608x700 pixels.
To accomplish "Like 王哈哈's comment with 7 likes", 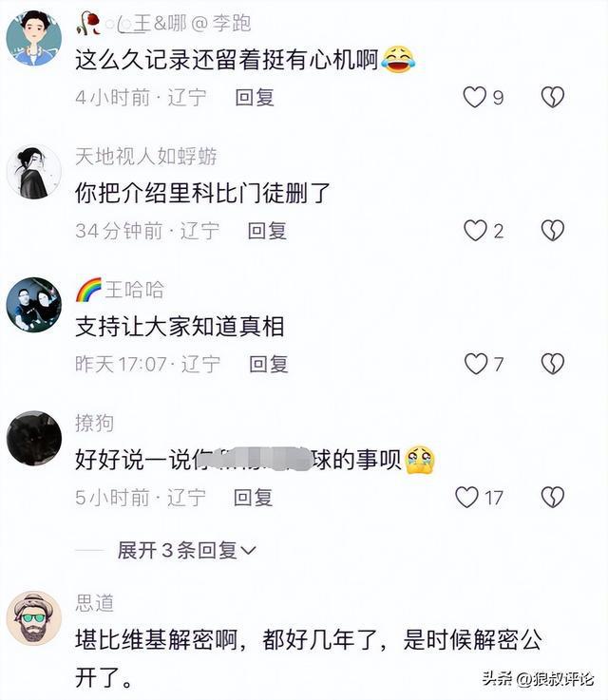I will point(476,364).
